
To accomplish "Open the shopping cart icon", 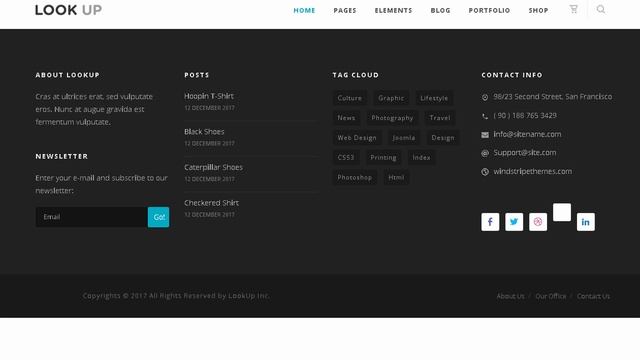I will [x=573, y=9].
